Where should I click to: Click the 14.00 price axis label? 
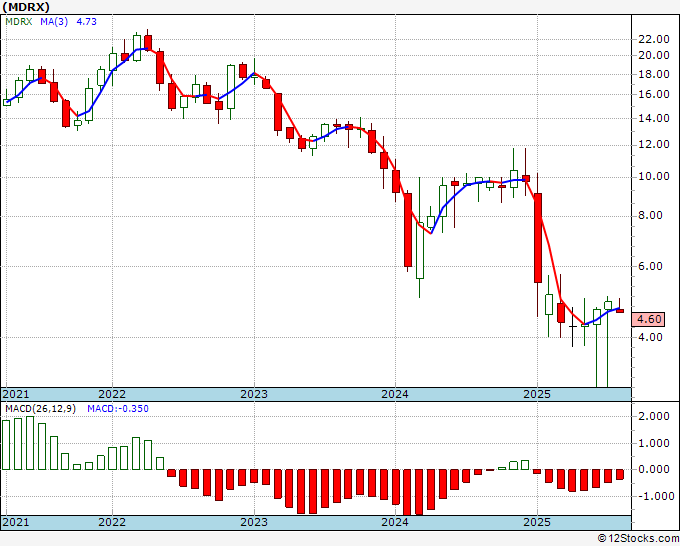tap(654, 118)
